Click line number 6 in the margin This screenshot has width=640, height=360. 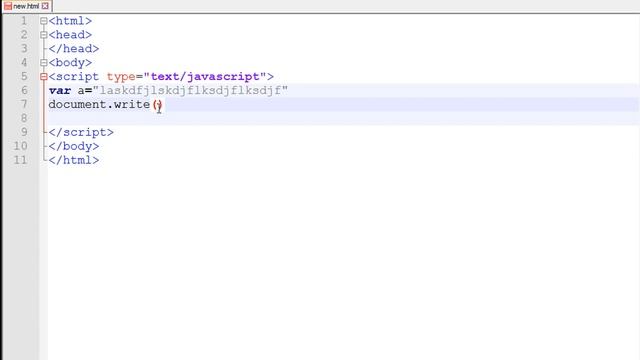24,90
